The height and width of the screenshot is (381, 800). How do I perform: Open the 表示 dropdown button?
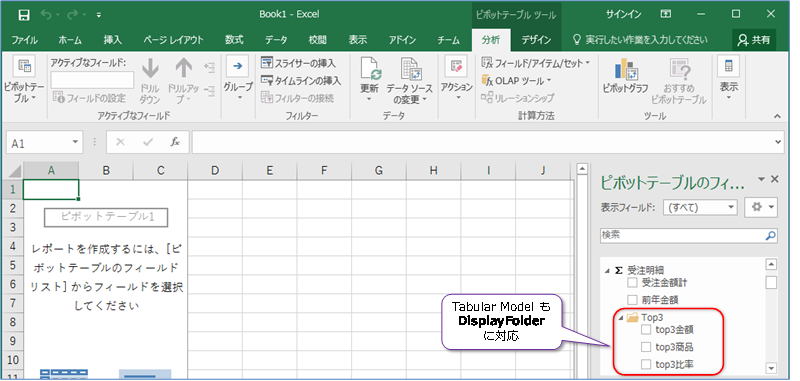click(x=729, y=79)
